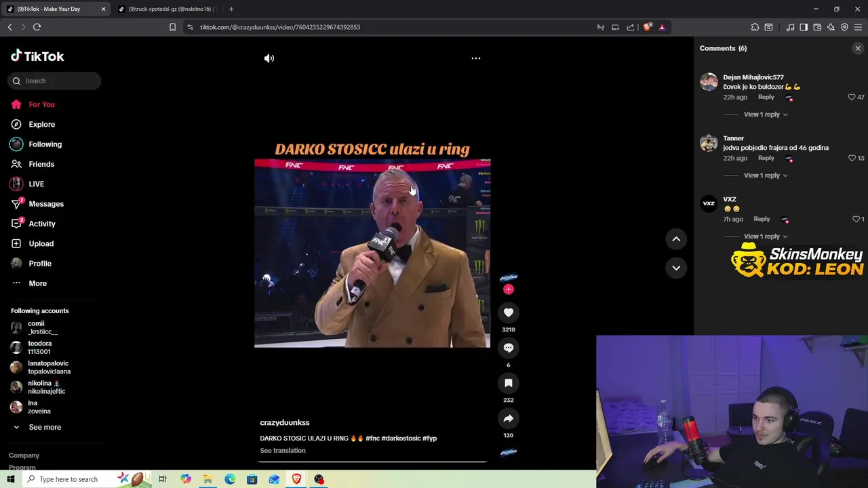
Task: Open Dejan Mihajlovic577's profile avatar
Action: click(709, 82)
